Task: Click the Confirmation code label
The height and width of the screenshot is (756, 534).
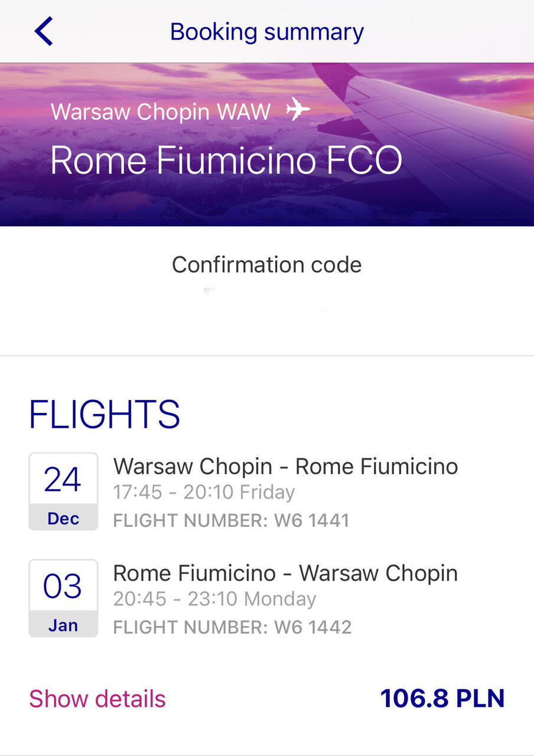Action: 267,264
